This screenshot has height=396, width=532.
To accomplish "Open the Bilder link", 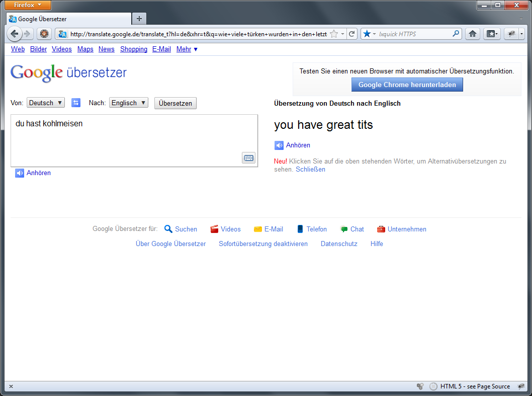I will (38, 49).
